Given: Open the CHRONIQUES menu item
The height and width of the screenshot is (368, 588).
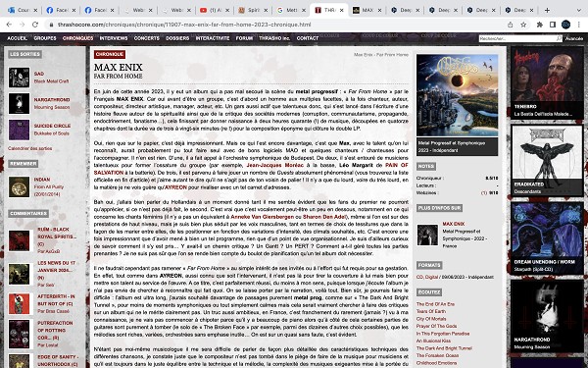Looking at the screenshot, I should tap(77, 38).
